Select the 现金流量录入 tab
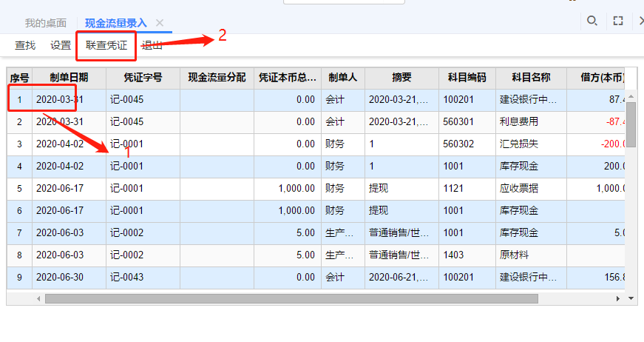The height and width of the screenshot is (342, 644). pos(115,23)
